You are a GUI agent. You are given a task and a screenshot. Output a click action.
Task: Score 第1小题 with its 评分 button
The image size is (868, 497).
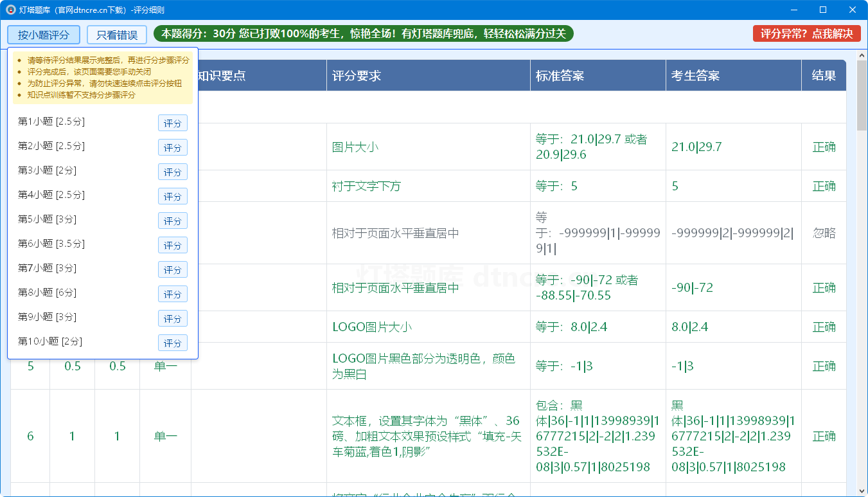point(173,123)
